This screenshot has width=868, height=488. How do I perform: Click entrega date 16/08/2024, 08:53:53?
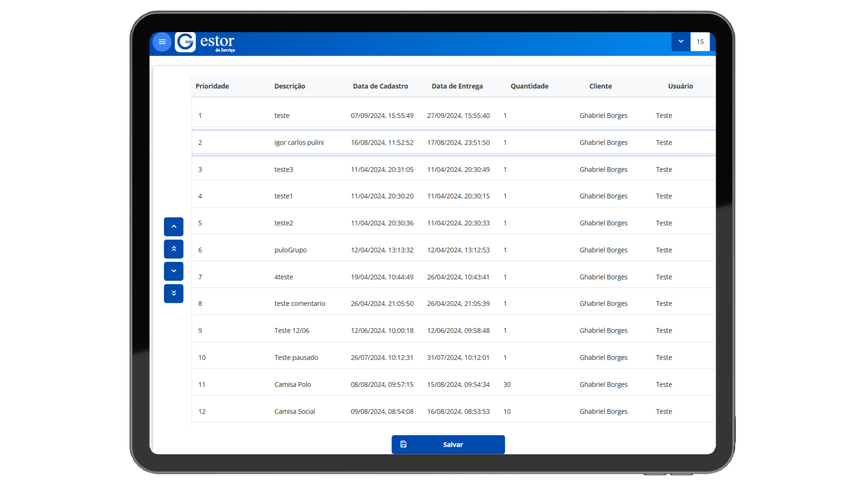pos(458,412)
